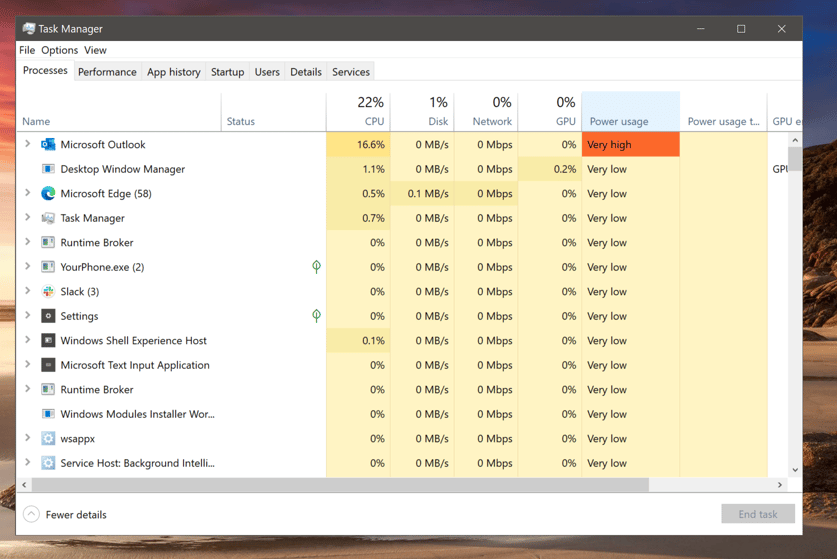Click the wsappx gear icon
837x559 pixels.
[48, 438]
